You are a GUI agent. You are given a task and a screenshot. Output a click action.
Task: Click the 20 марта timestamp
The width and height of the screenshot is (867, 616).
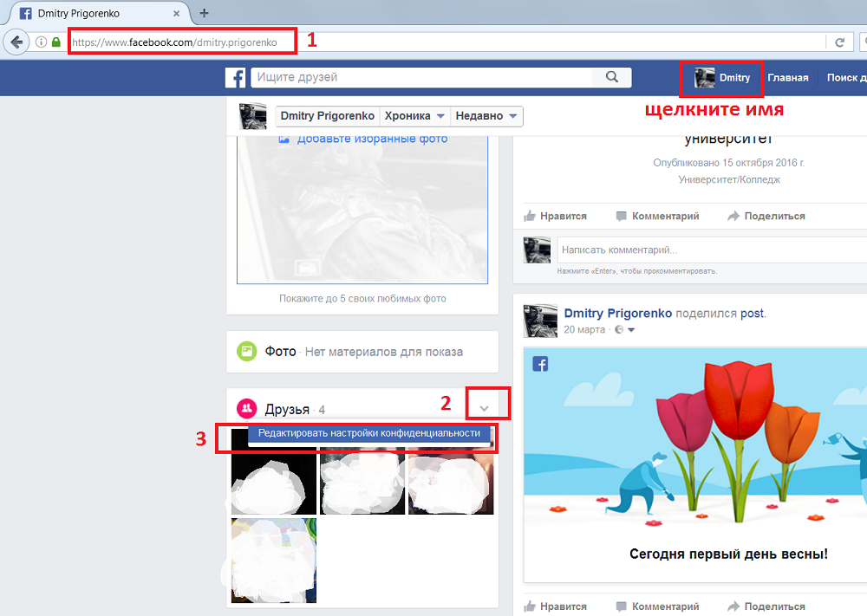584,330
